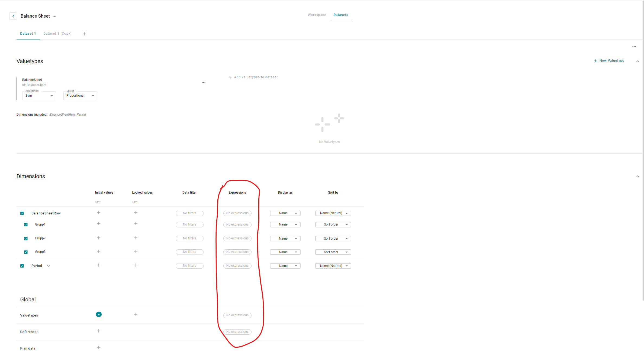Click the teal Valuetypes initial value dot
Viewport: 644px width, 362px height.
coord(99,315)
